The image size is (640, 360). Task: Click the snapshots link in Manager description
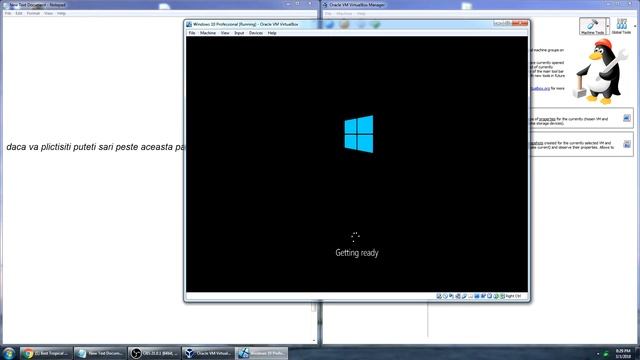click(536, 143)
